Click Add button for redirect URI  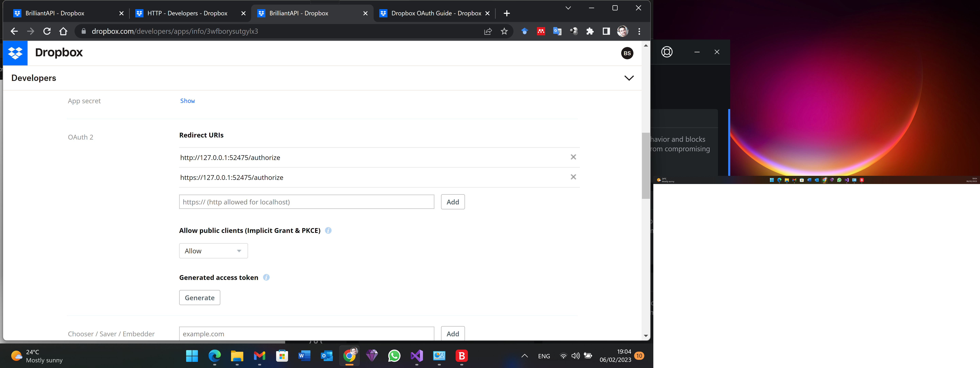coord(453,202)
